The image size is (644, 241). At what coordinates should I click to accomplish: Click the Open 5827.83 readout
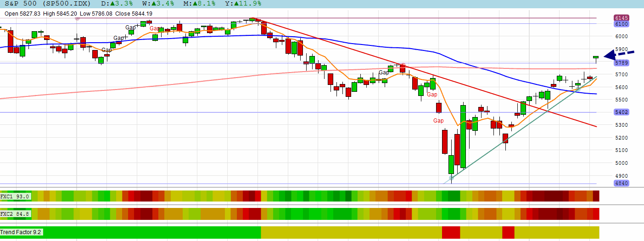(x=22, y=14)
